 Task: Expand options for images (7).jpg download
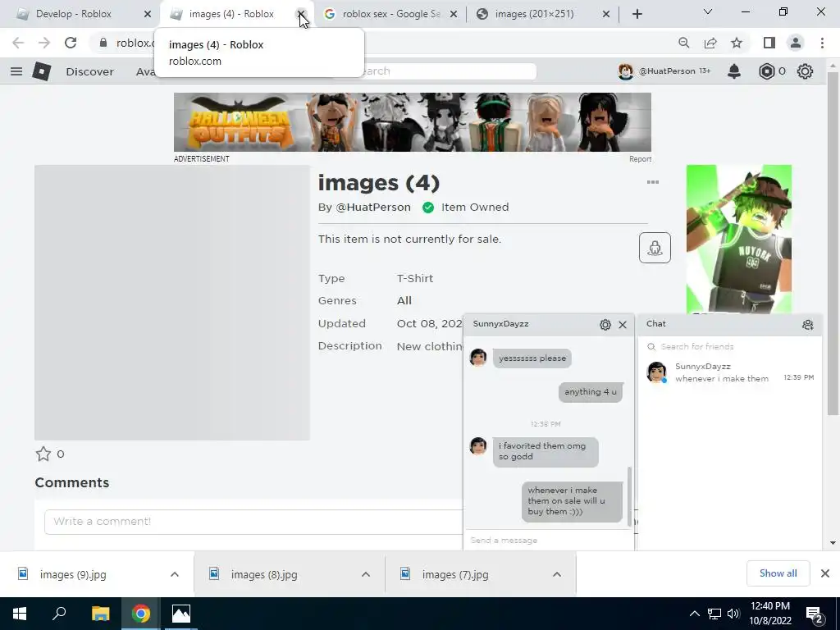coord(557,574)
